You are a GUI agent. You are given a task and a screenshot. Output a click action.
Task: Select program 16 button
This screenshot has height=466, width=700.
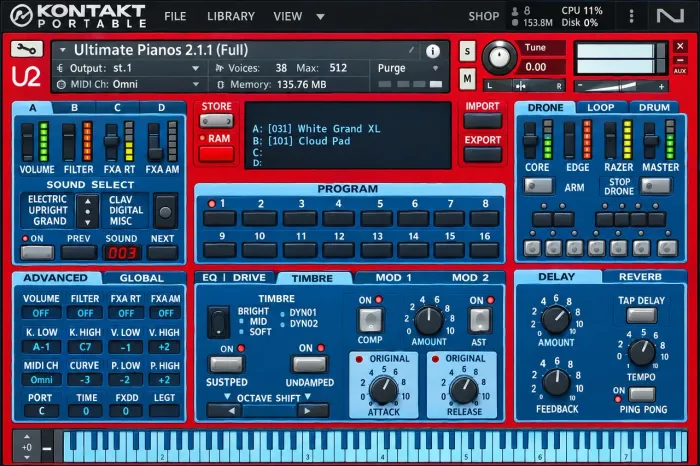point(484,251)
